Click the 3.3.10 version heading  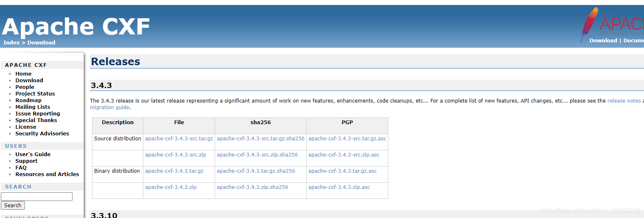(104, 215)
